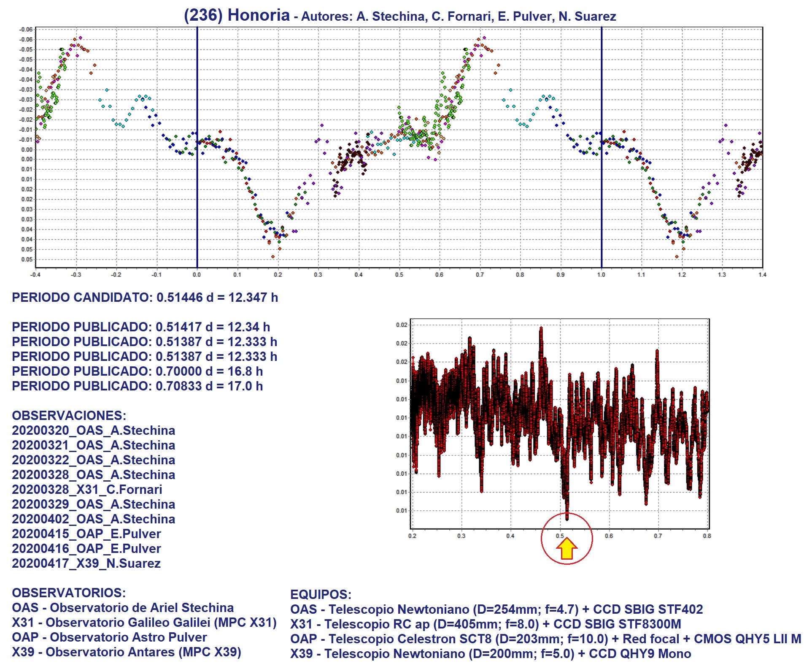Click "PERIODO PUBLICADO: 0.70000 d = 16.8 h"
Viewport: 812px width, 669px height.
tap(138, 371)
